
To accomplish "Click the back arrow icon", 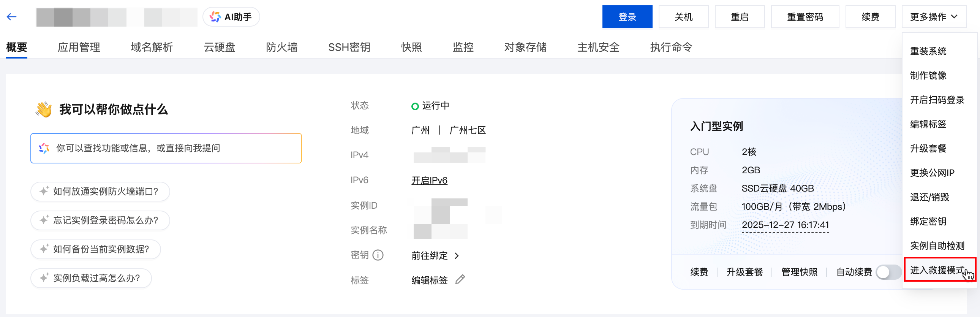I will point(12,17).
